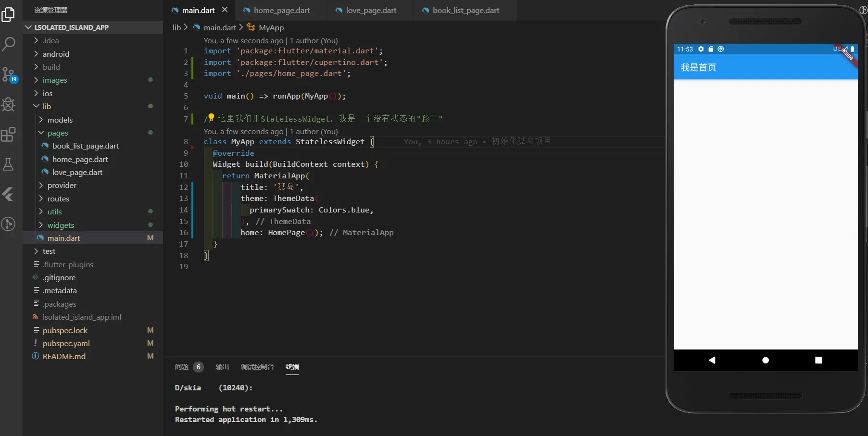This screenshot has height=436, width=868.
Task: Switch to the home_page.dart tab
Action: [x=281, y=10]
